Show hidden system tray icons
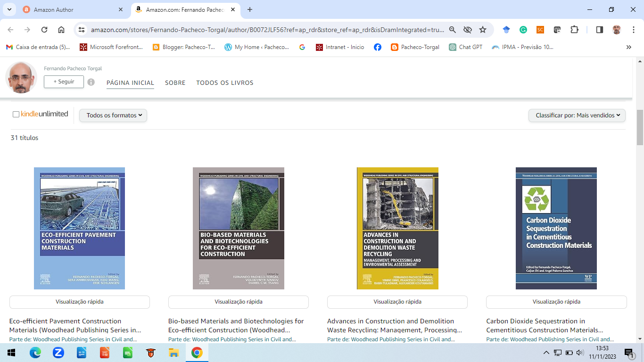The image size is (644, 362). [546, 353]
